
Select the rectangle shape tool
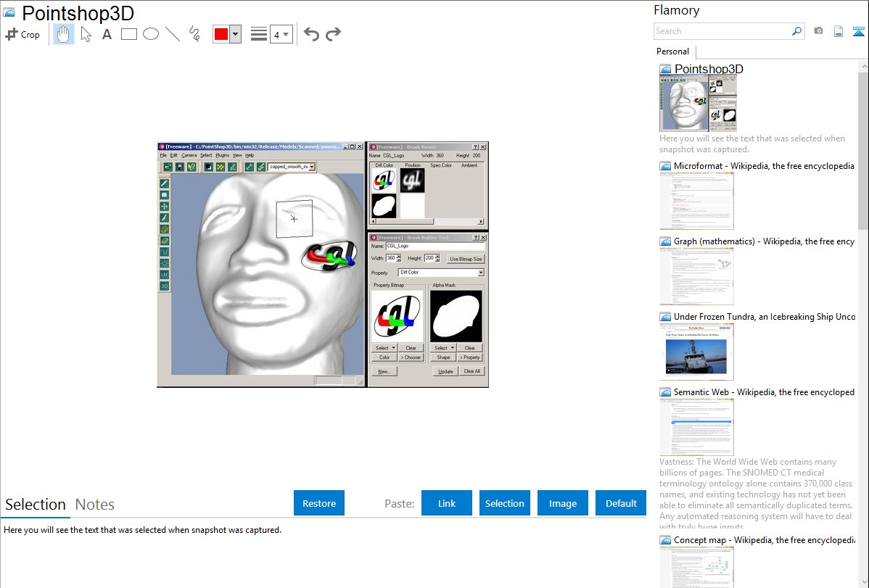[129, 34]
